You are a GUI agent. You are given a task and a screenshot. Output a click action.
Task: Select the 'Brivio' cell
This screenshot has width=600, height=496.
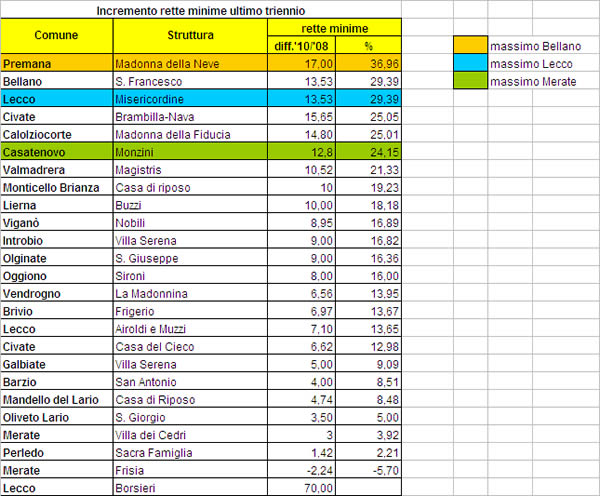coord(57,310)
